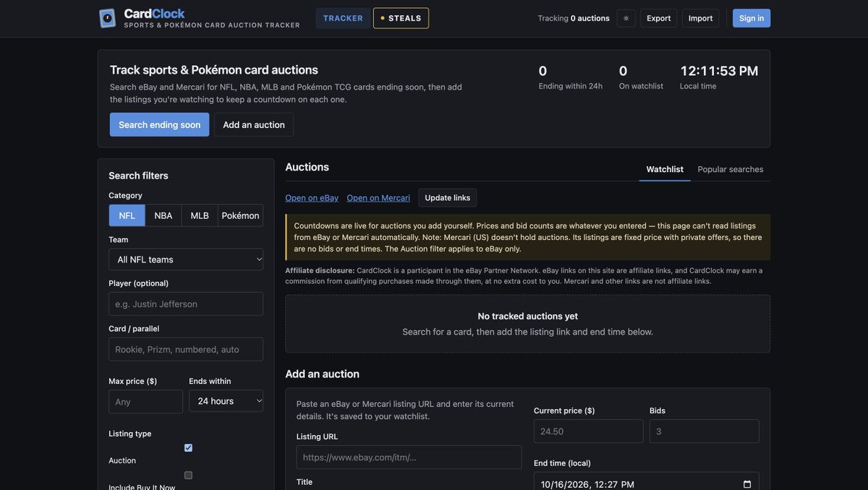The height and width of the screenshot is (490, 868).
Task: Sign in to CardClock
Action: tap(752, 18)
